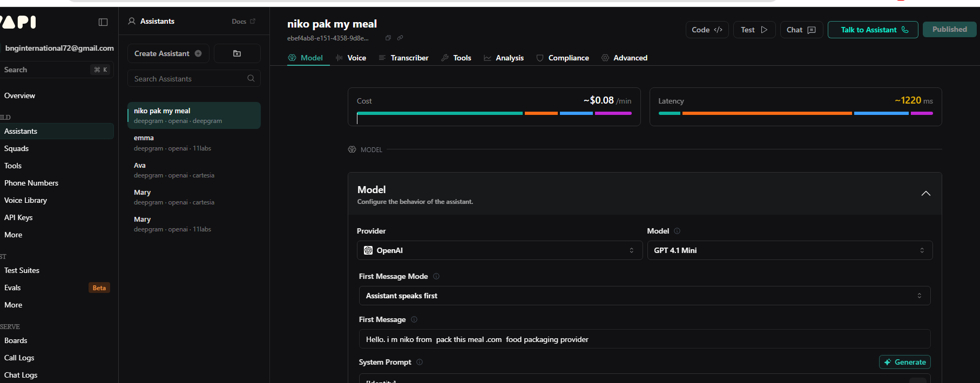
Task: Click the account email bnginternational72@gmail.com
Action: (59, 48)
